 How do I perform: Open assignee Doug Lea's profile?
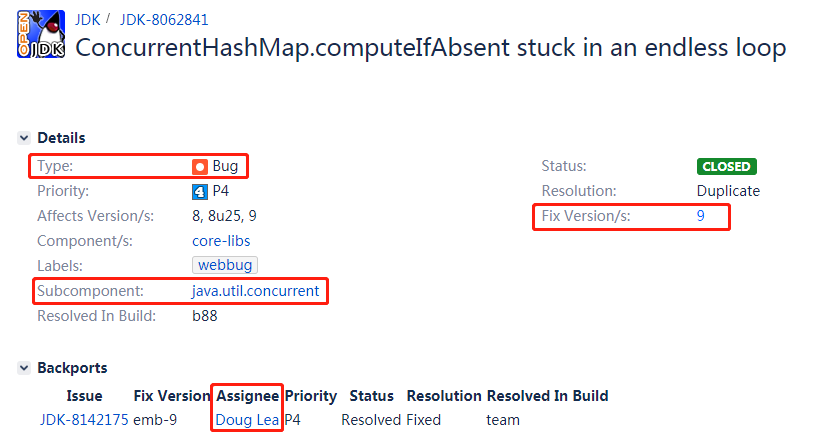[x=247, y=420]
